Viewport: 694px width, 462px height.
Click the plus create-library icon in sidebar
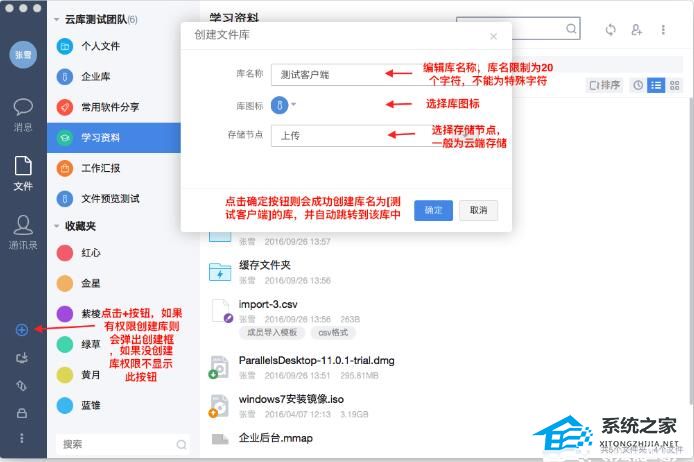(22, 330)
